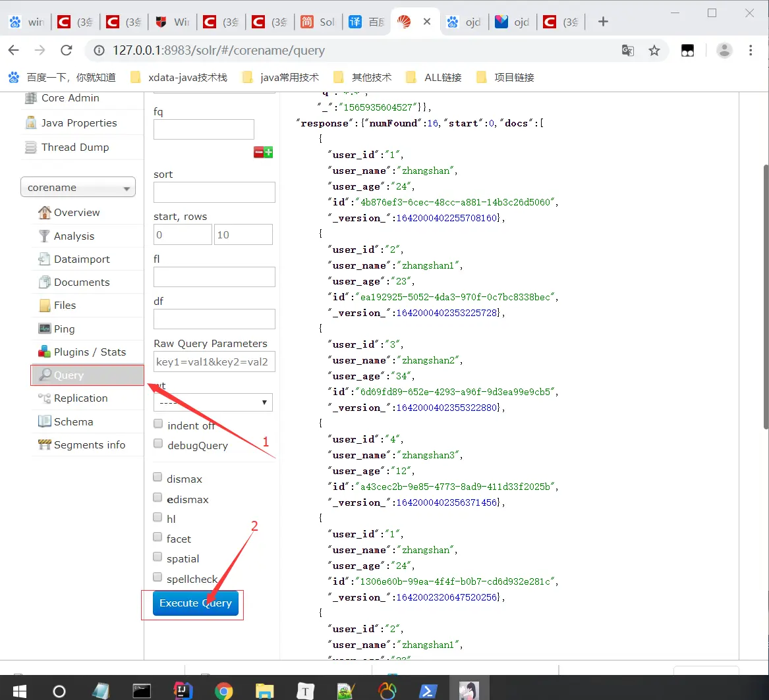Click the Documents icon
Image resolution: width=769 pixels, height=700 pixels.
44,282
